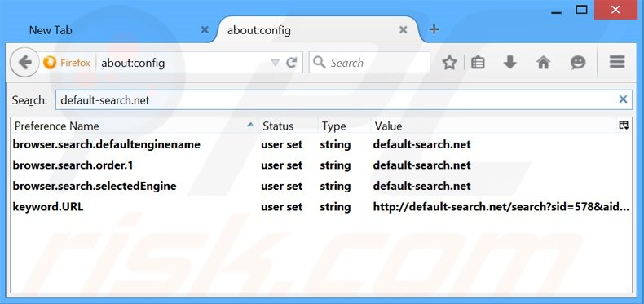The height and width of the screenshot is (304, 644).
Task: Click the value of browser.search.selectedEngine
Action: point(421,186)
